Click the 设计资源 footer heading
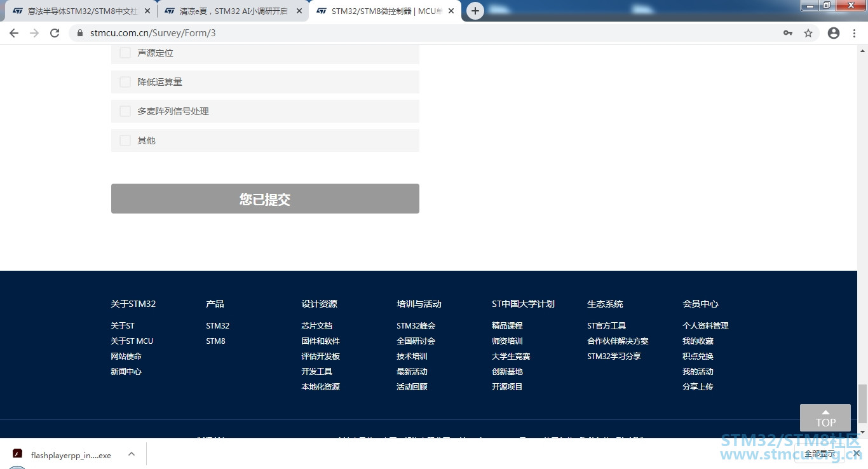 click(x=320, y=304)
